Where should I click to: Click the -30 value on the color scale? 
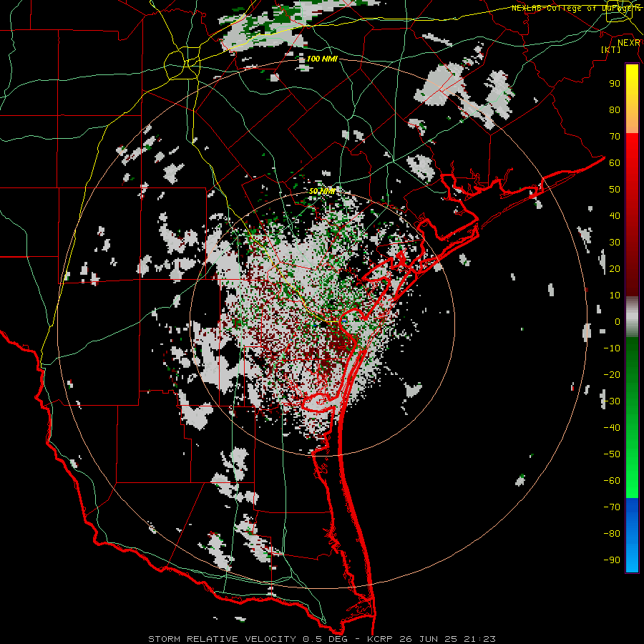pyautogui.click(x=612, y=401)
